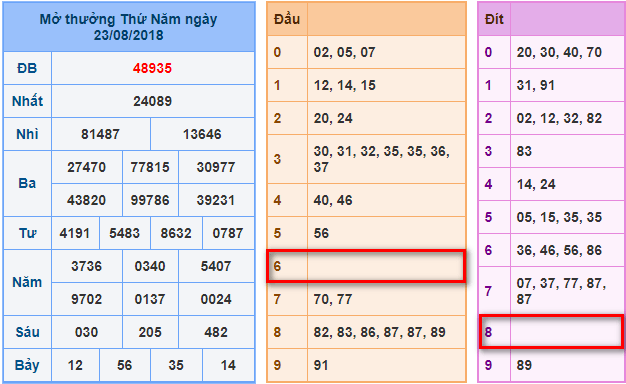Select sixth prize number 205
Image resolution: width=626 pixels, height=384 pixels.
[x=150, y=332]
